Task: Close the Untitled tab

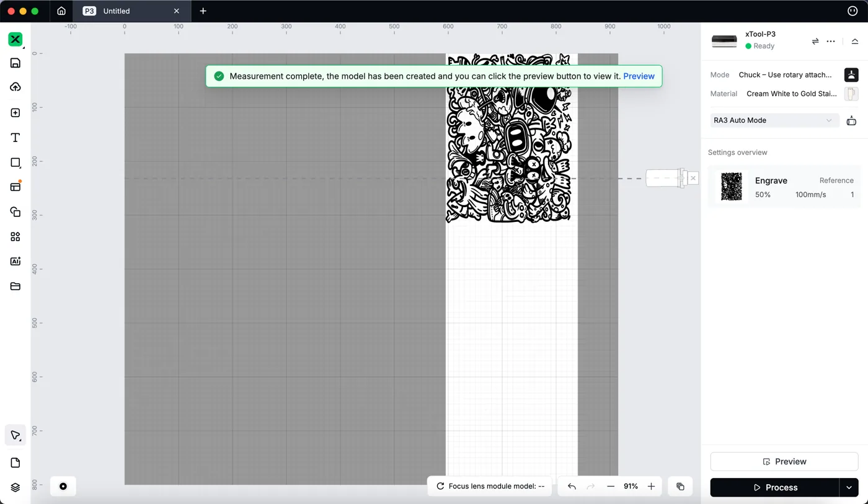Action: click(x=176, y=11)
